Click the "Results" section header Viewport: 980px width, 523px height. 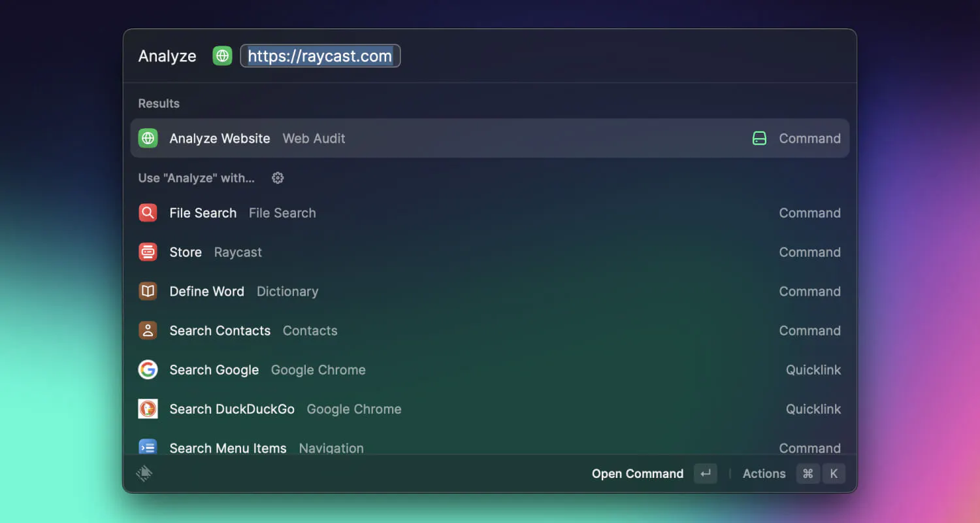pos(159,103)
